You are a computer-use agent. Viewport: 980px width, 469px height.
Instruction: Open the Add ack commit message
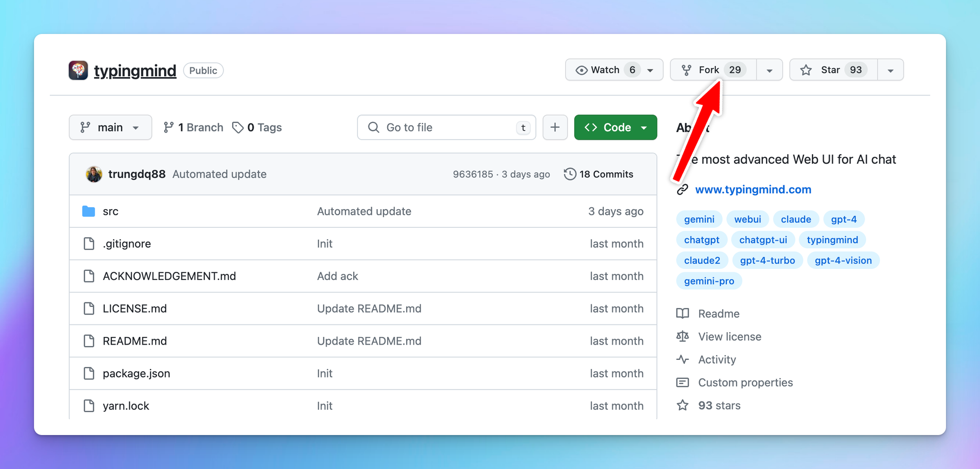click(337, 276)
